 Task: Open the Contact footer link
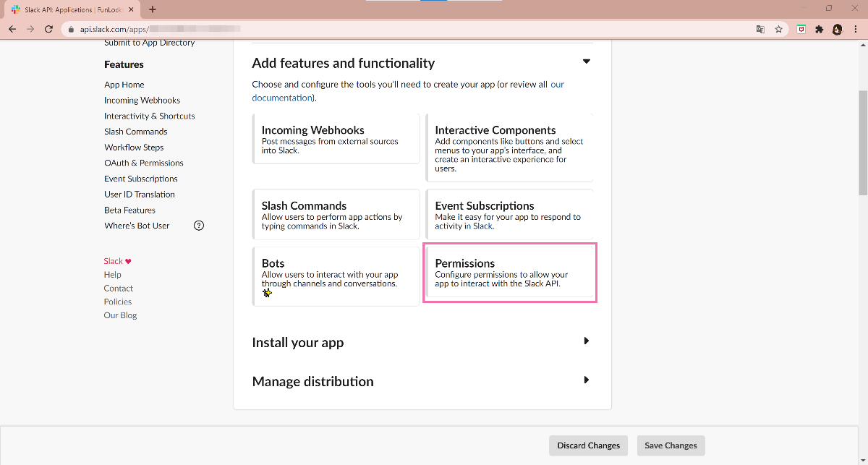118,289
